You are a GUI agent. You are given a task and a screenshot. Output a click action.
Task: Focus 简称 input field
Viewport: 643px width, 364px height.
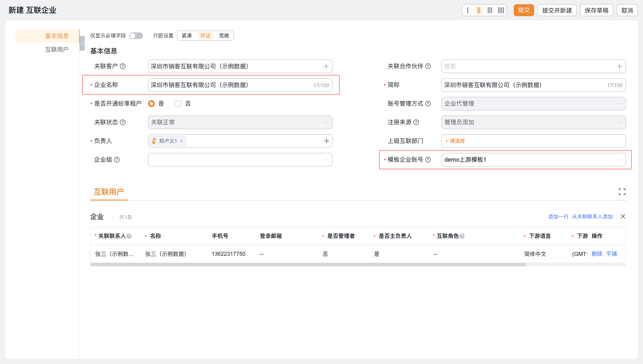pyautogui.click(x=533, y=85)
